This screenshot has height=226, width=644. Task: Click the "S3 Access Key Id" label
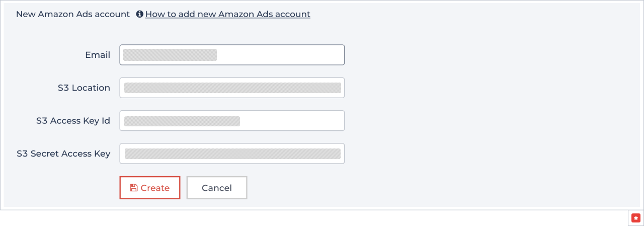click(73, 121)
